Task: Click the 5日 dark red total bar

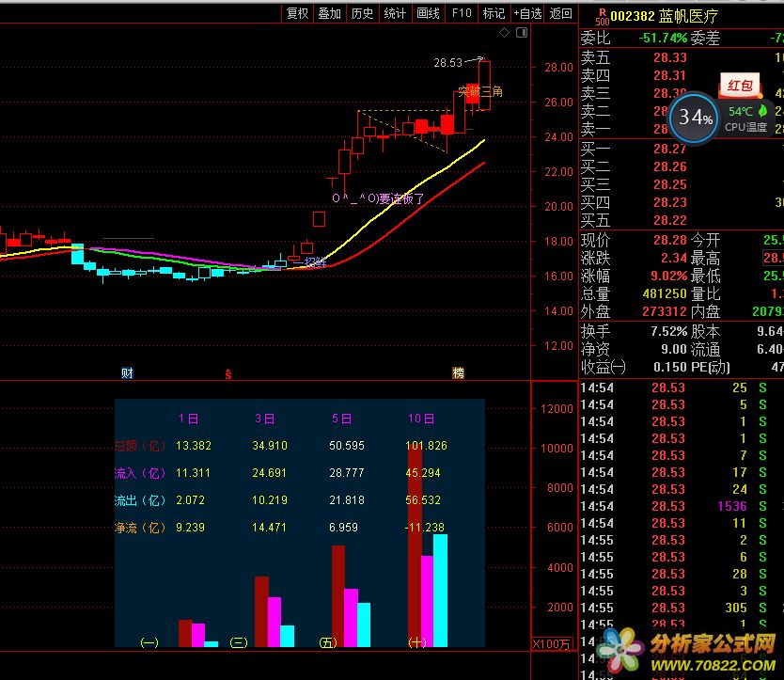Action: pyautogui.click(x=338, y=596)
